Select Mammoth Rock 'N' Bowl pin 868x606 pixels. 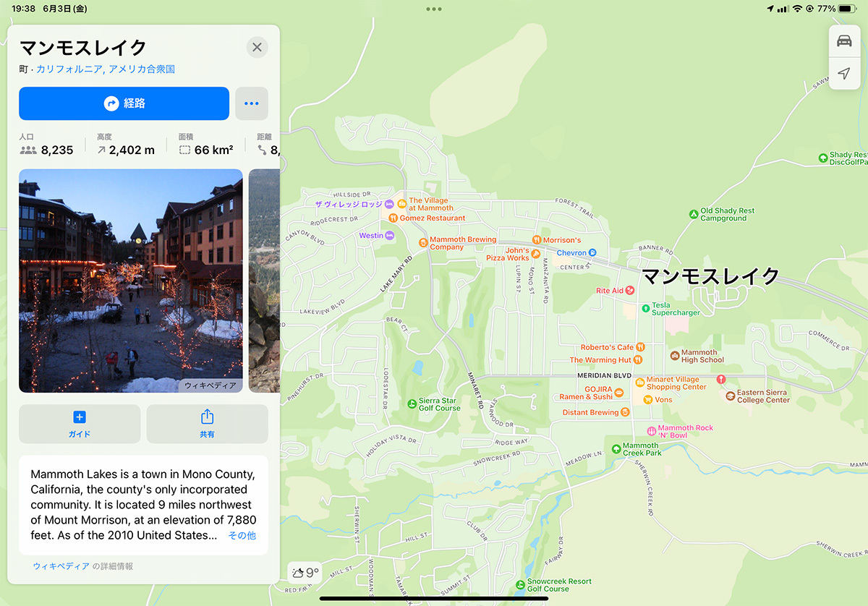[651, 431]
